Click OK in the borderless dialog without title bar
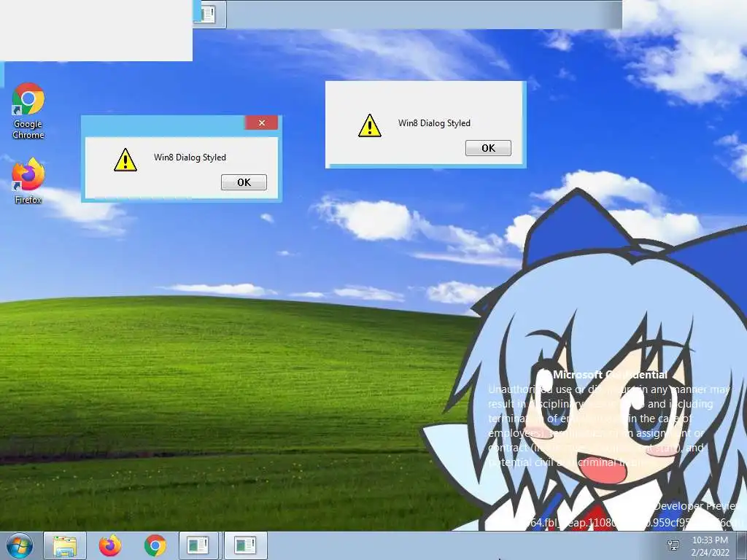Viewport: 747px width, 560px height. coord(488,148)
